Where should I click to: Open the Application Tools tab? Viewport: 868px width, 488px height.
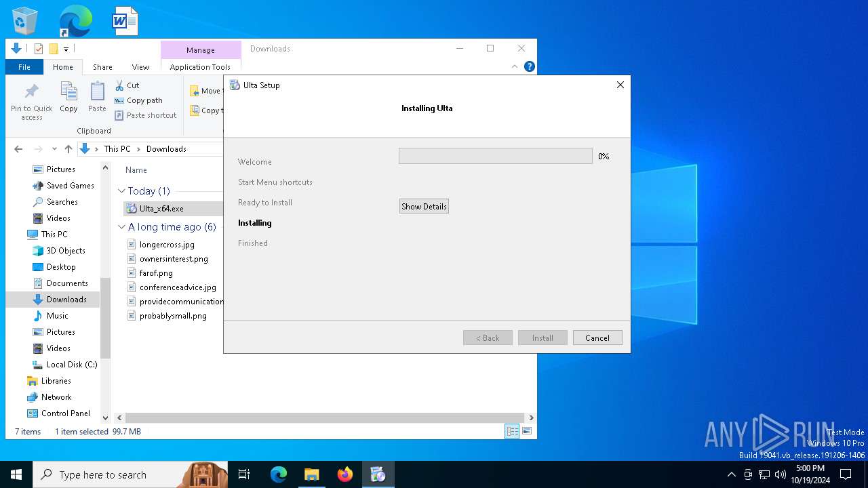tap(200, 67)
